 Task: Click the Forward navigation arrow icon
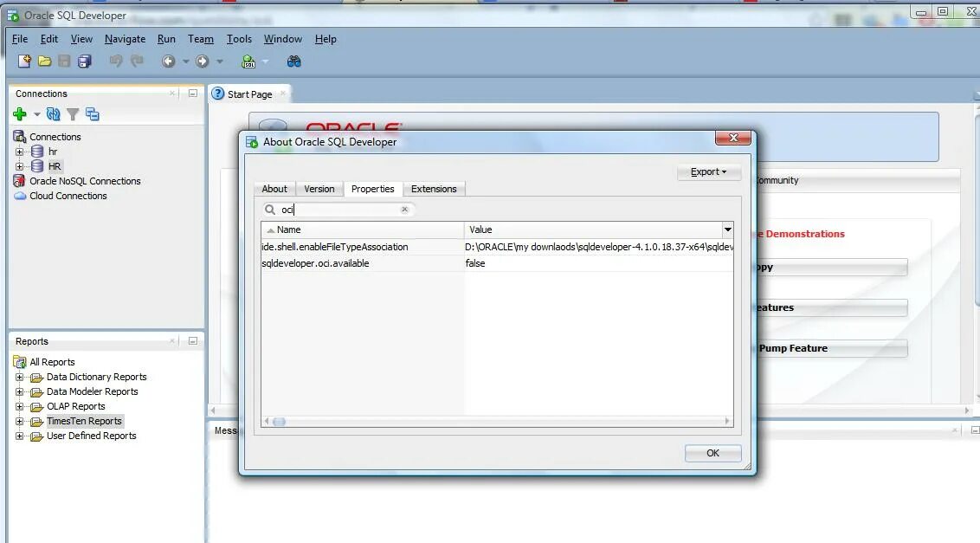202,61
